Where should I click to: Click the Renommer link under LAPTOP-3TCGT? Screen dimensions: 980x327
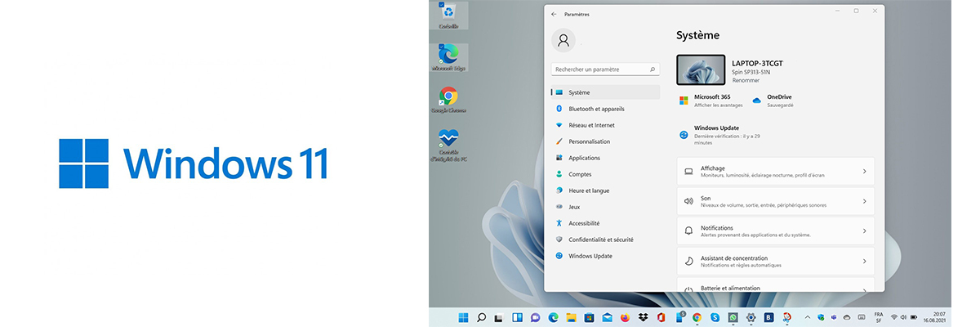point(746,80)
